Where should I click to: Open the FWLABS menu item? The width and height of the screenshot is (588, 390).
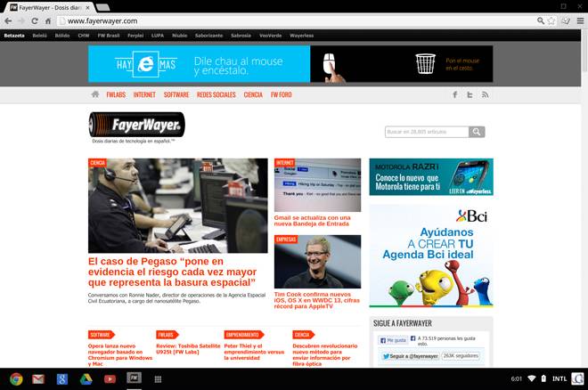click(x=116, y=94)
